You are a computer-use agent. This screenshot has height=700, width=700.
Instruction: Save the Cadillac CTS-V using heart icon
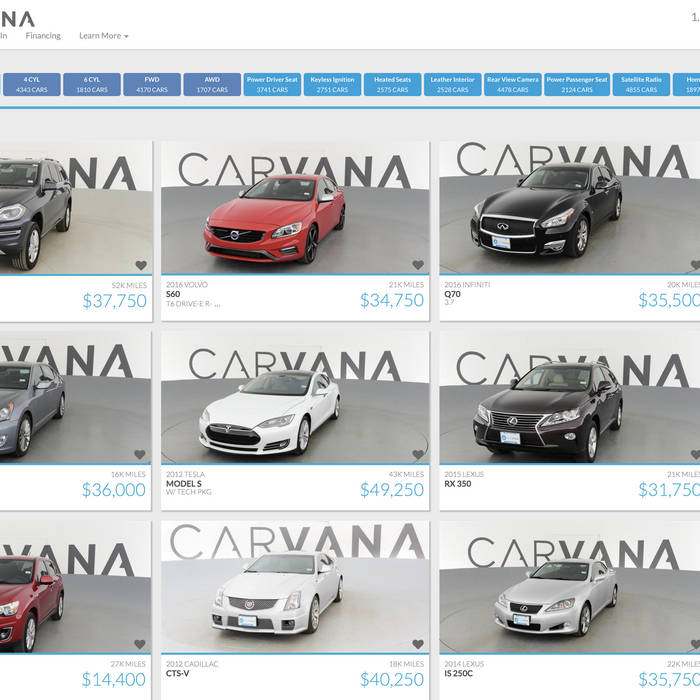coord(418,644)
